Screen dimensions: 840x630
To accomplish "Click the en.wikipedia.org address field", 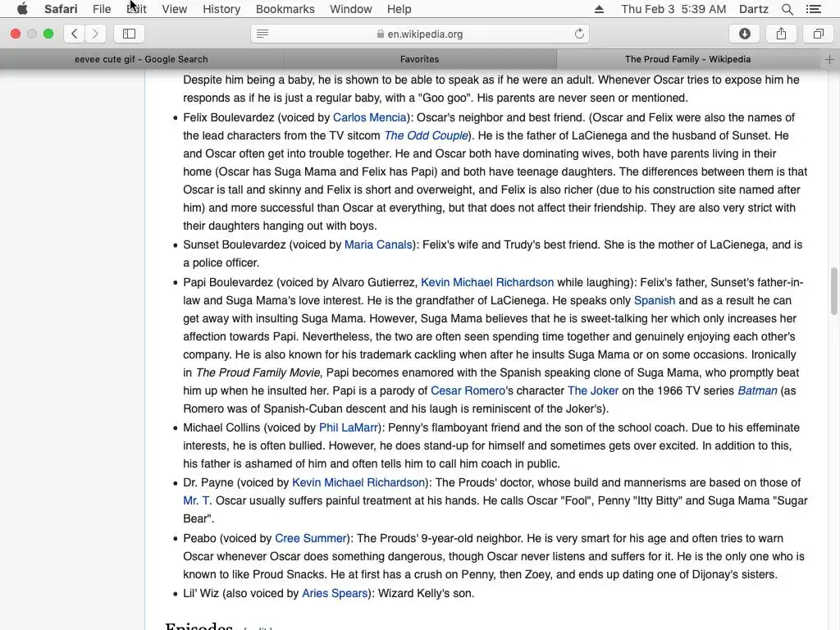I will click(x=420, y=34).
